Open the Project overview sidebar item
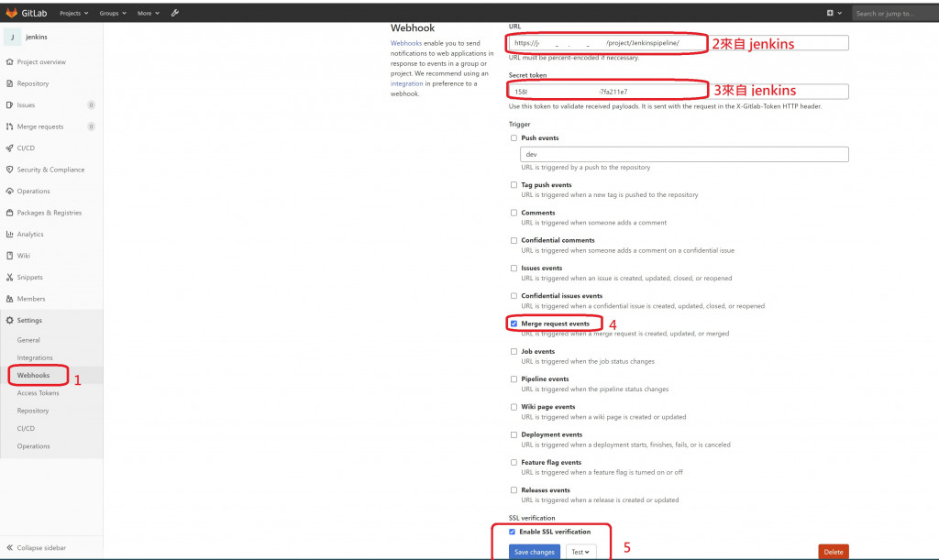The image size is (939, 560). 41,61
